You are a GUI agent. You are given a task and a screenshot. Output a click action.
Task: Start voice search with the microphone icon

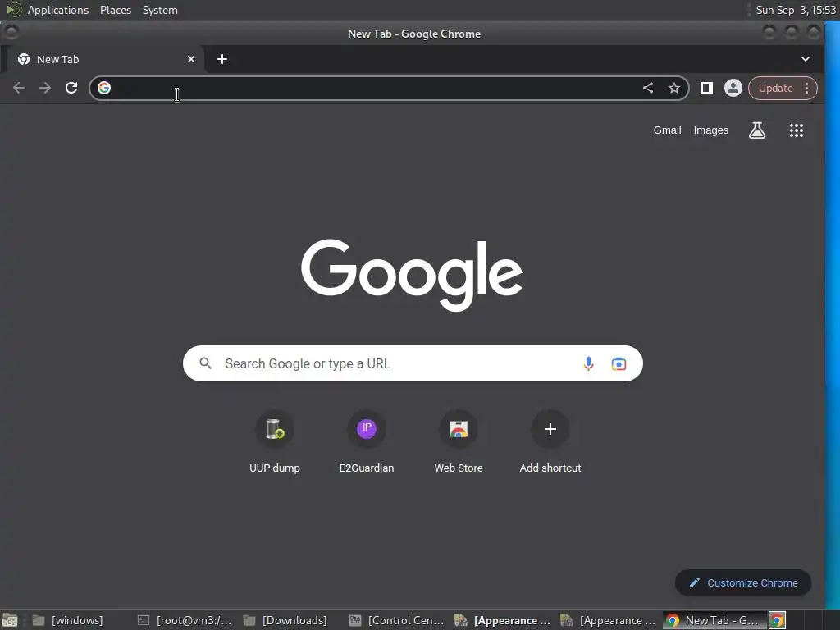(588, 363)
